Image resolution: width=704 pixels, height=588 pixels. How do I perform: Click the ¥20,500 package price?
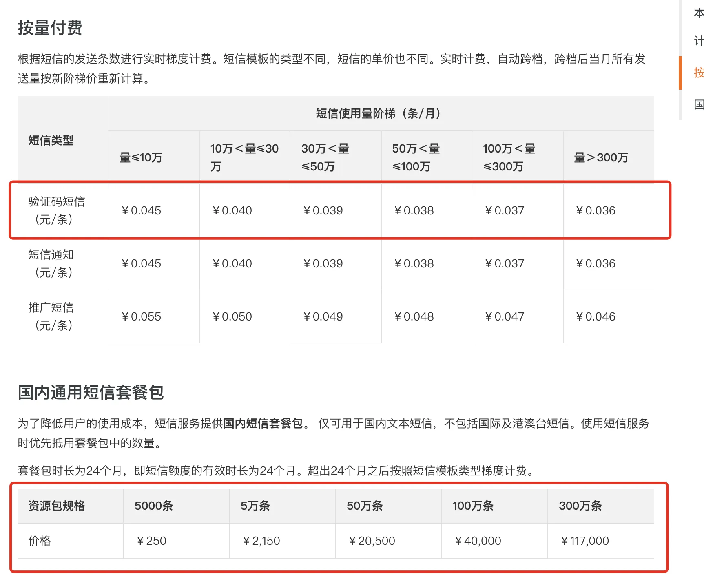point(372,541)
